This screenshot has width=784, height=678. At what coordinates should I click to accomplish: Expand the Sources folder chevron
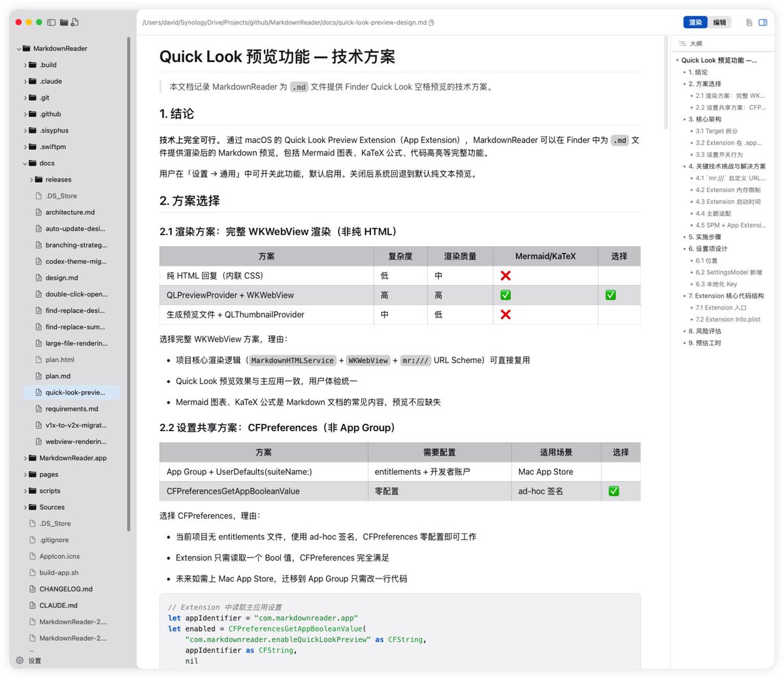click(25, 508)
